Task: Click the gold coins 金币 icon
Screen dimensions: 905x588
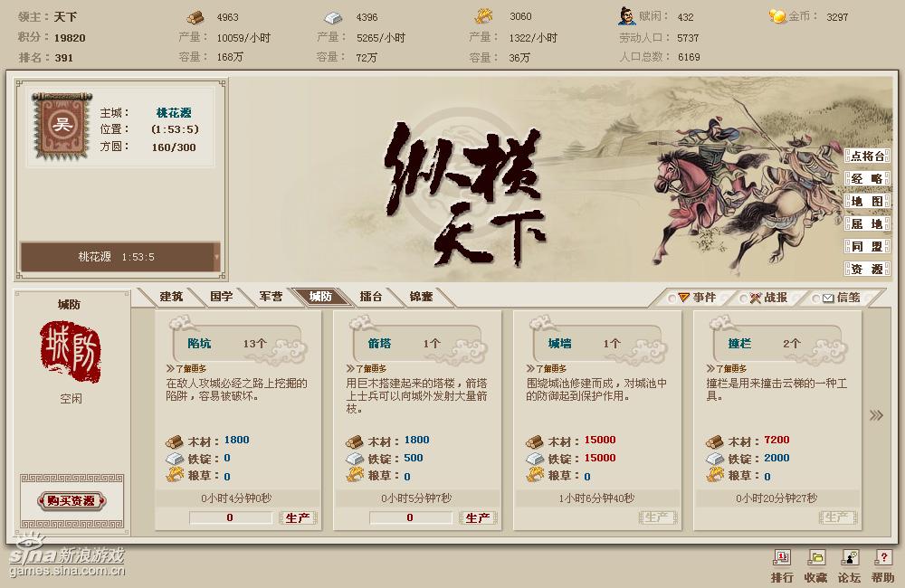Action: [776, 16]
